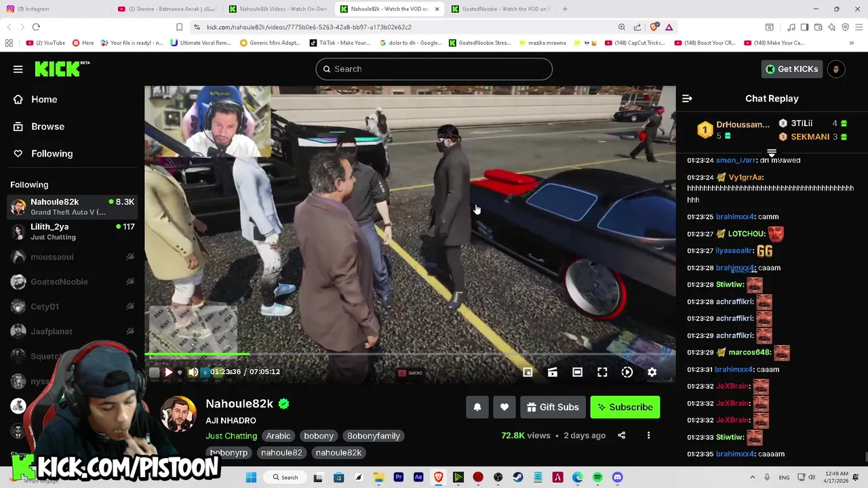Open moussaoui channel in sidebar
The width and height of the screenshot is (868, 488).
click(x=73, y=257)
